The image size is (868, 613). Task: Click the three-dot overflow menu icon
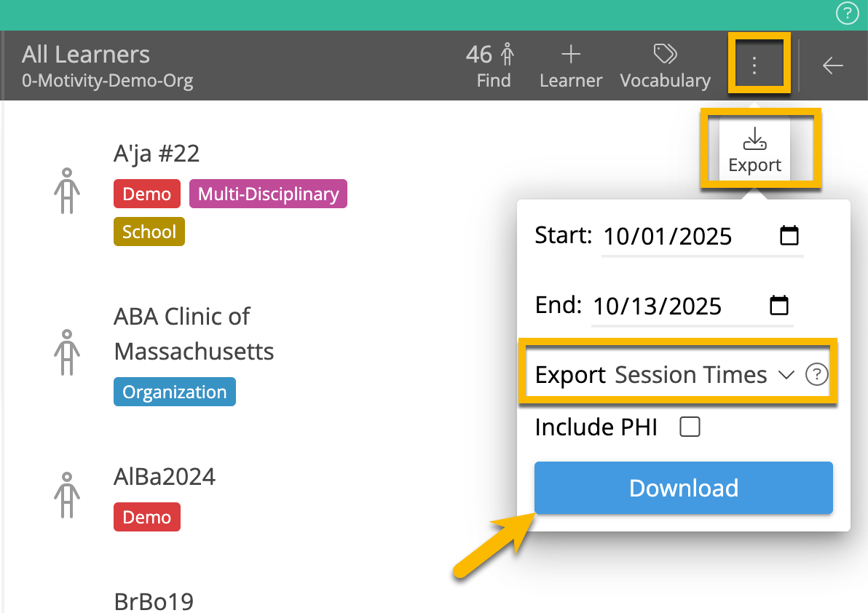(755, 64)
